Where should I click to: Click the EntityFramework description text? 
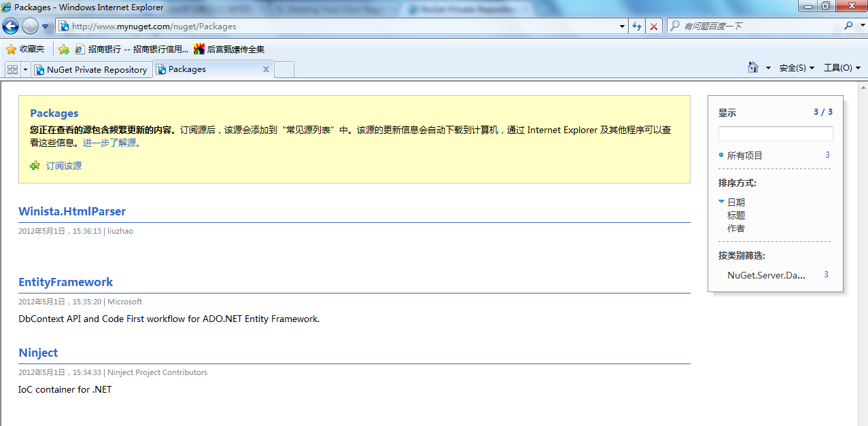[169, 319]
